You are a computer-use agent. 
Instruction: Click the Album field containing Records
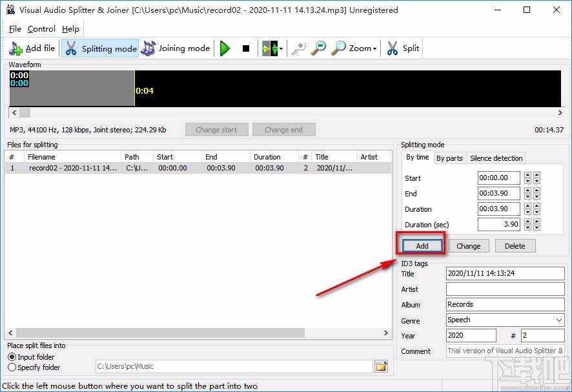(x=506, y=304)
